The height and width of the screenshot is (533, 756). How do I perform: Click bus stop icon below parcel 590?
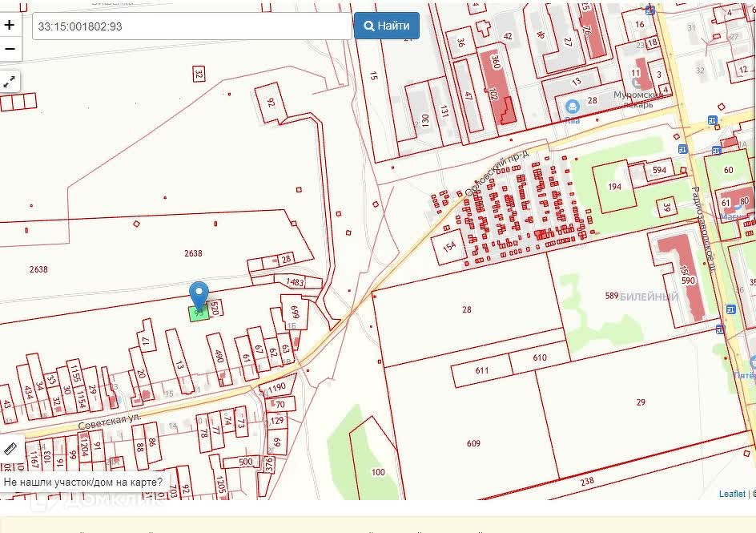tap(720, 329)
